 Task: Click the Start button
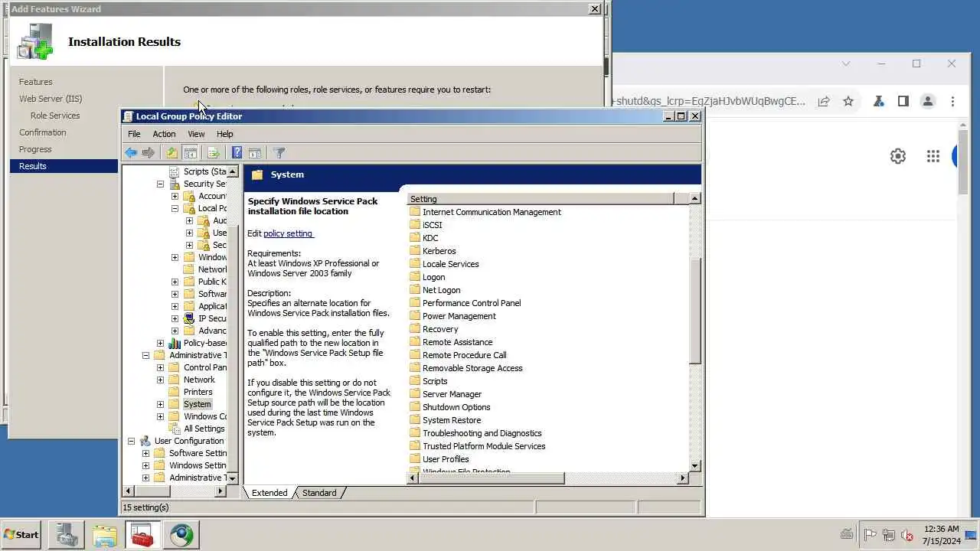[22, 535]
